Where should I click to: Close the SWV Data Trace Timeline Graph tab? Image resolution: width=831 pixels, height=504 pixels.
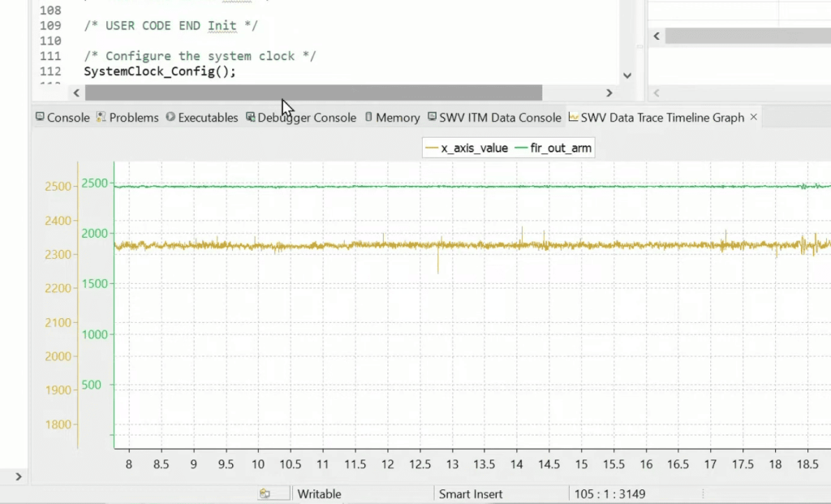753,117
